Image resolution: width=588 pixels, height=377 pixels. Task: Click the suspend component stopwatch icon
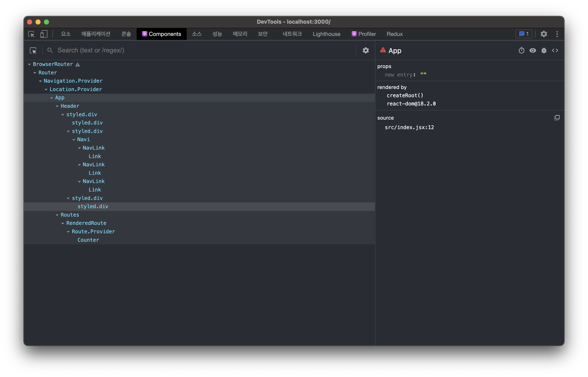tap(521, 51)
